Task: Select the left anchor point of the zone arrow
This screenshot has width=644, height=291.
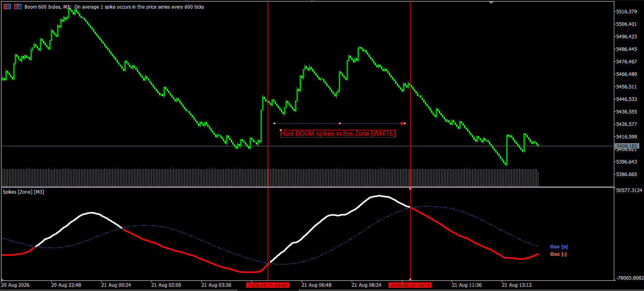Action: 274,124
